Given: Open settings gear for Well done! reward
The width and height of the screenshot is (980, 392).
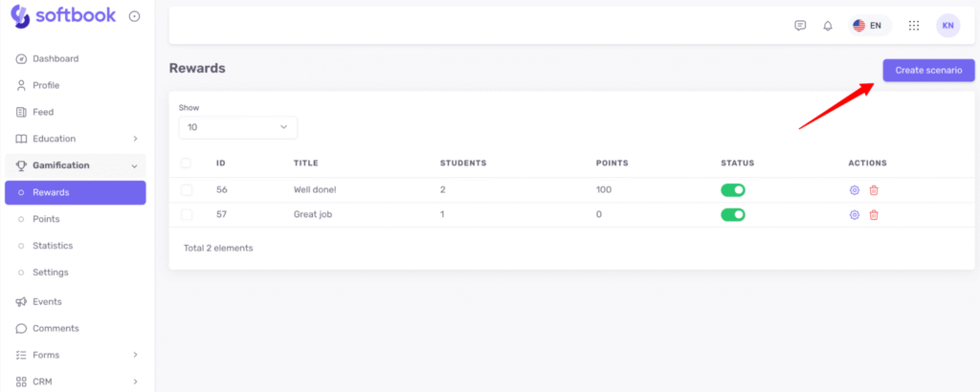Looking at the screenshot, I should [855, 189].
